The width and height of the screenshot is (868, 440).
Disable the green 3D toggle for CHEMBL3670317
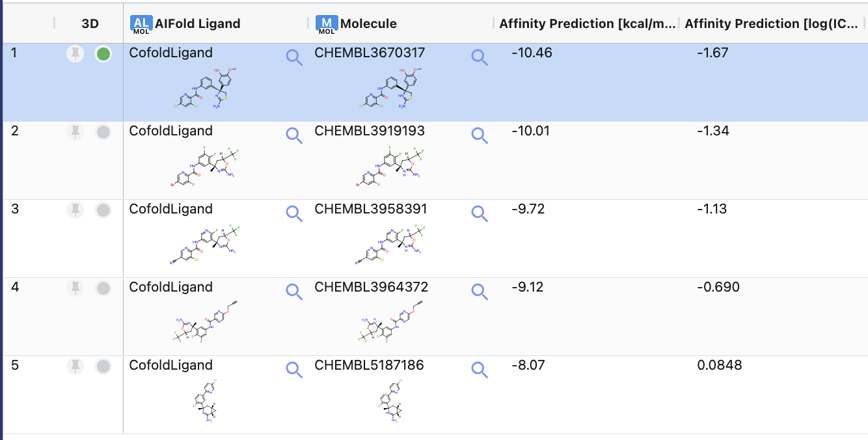pos(103,54)
